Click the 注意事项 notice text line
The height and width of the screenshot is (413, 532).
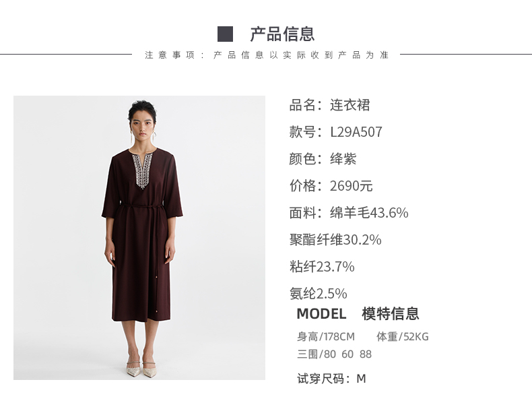(x=267, y=55)
